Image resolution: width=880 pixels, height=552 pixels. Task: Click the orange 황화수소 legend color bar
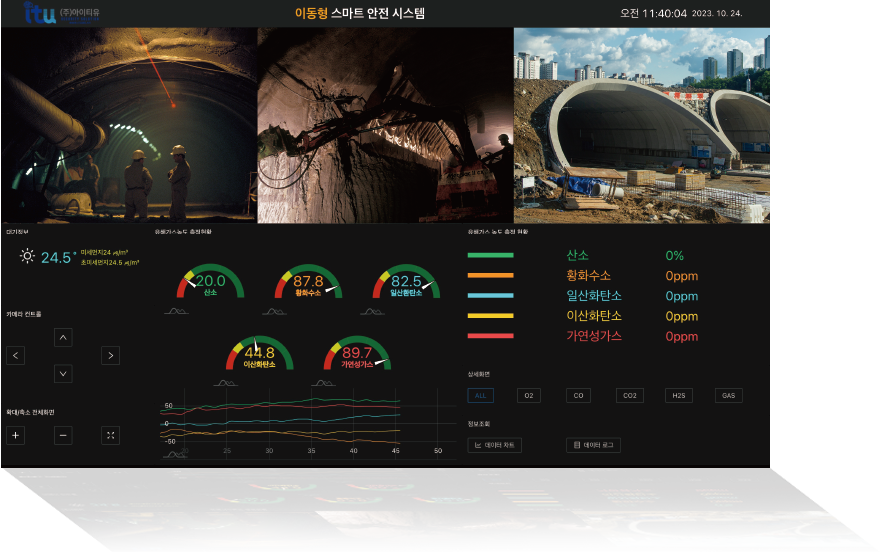[x=491, y=275]
